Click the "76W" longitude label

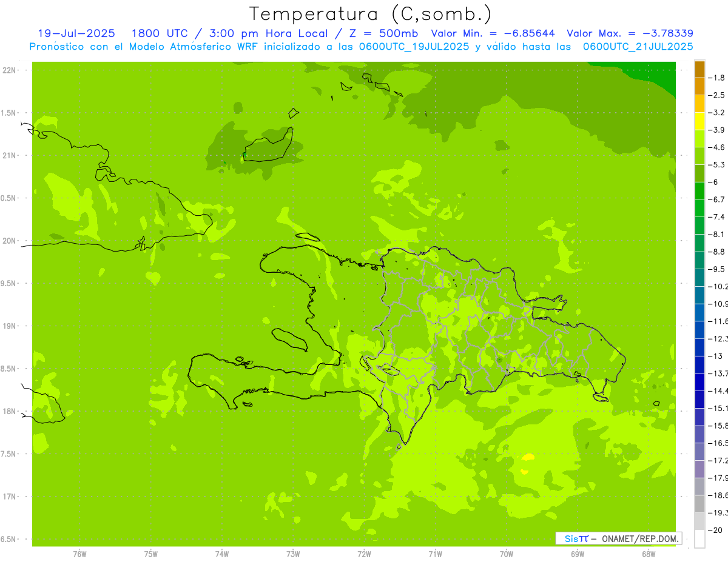pyautogui.click(x=79, y=554)
